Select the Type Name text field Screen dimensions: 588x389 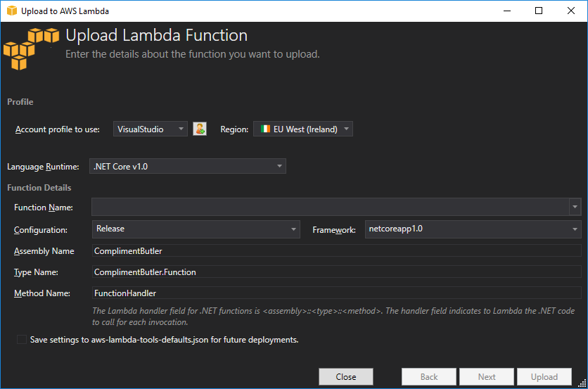[336, 272]
